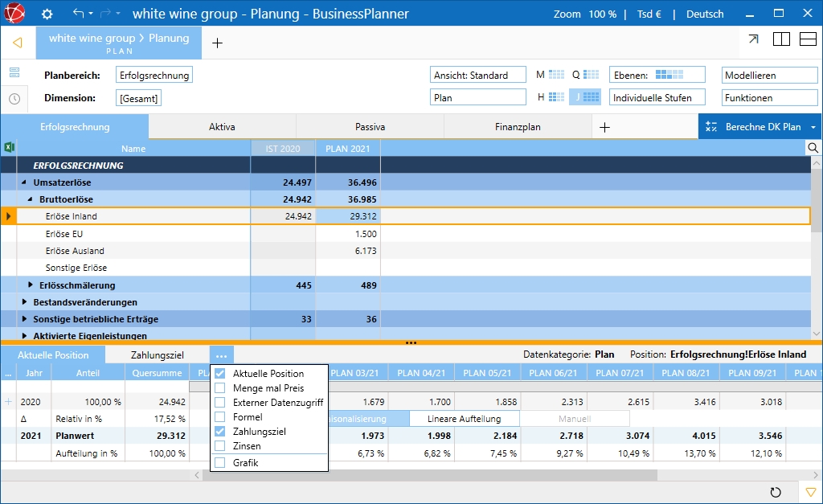Check the Grafik option
Image resolution: width=823 pixels, height=504 pixels.
coord(220,463)
